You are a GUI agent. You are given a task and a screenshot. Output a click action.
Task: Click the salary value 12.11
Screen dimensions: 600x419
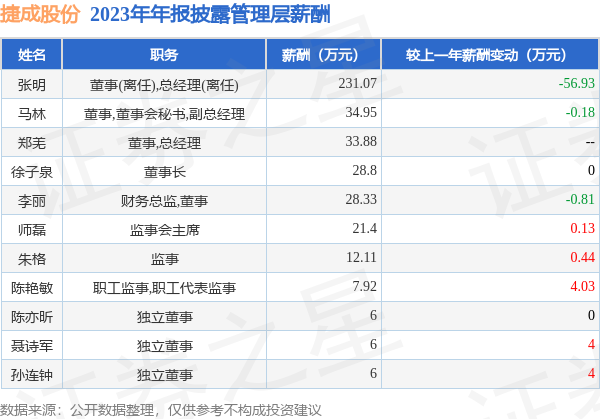click(x=361, y=258)
